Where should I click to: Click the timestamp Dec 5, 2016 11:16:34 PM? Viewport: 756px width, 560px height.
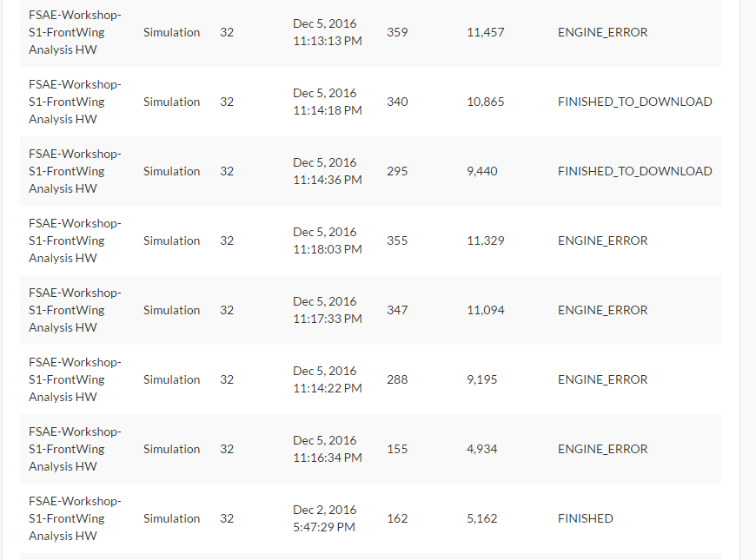click(x=327, y=449)
